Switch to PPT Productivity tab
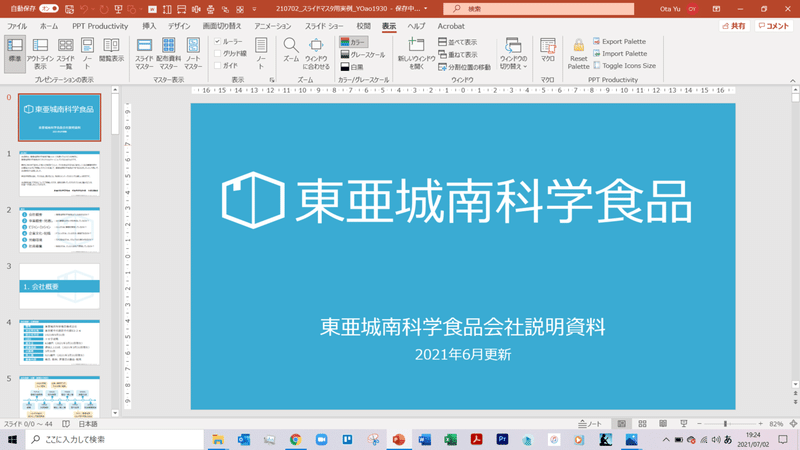 point(100,26)
